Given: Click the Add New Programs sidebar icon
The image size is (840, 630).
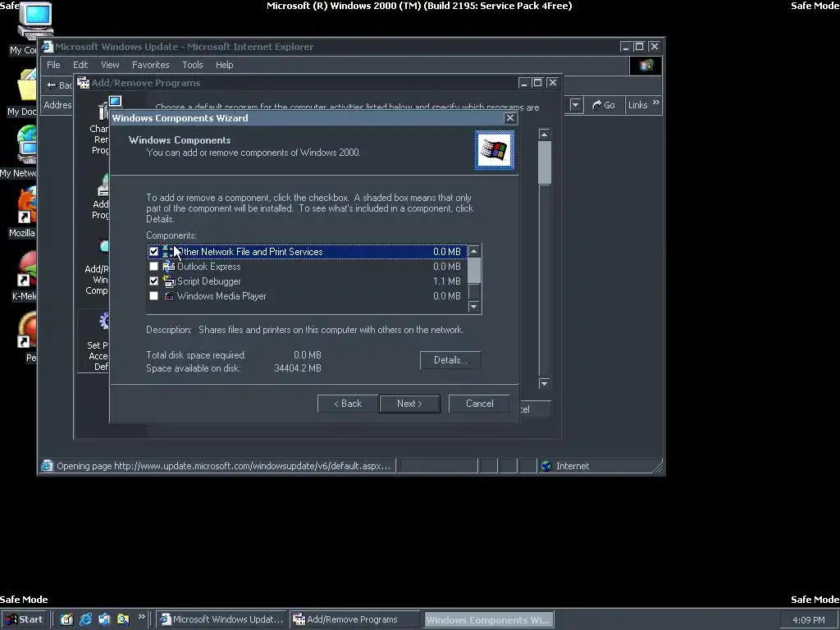Looking at the screenshot, I should tap(104, 185).
